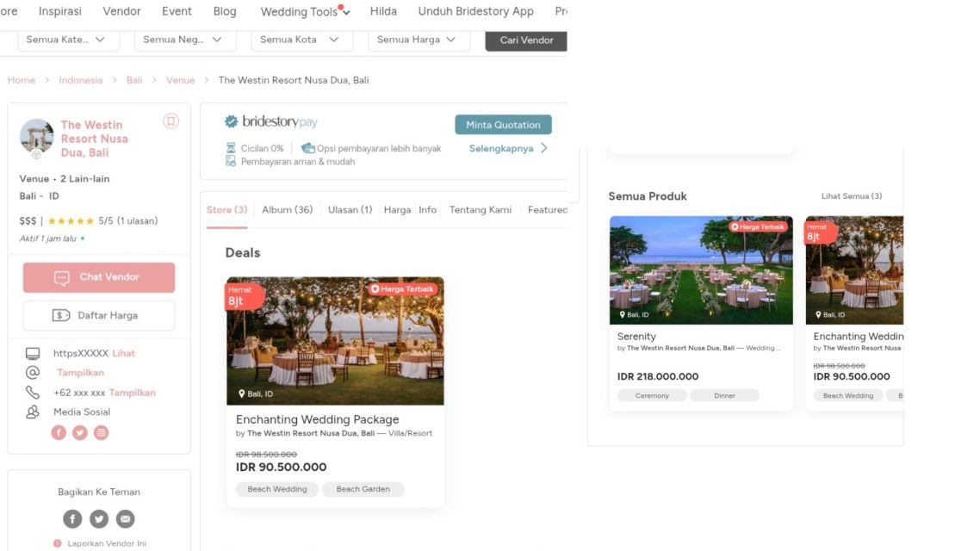
Task: Go to Venue breadcrumb
Action: click(180, 80)
